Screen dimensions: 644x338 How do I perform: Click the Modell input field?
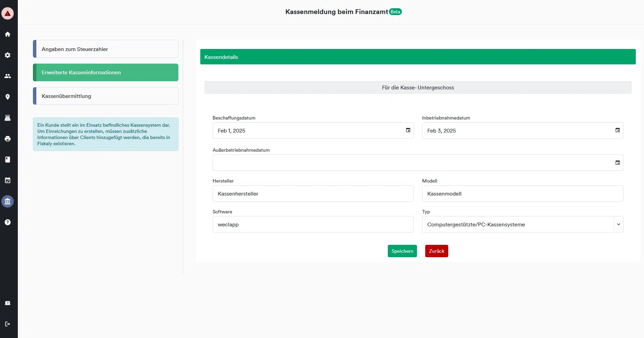(x=523, y=193)
